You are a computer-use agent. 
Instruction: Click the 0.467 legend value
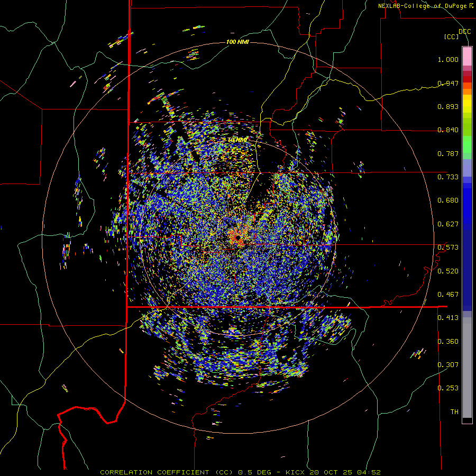point(448,295)
